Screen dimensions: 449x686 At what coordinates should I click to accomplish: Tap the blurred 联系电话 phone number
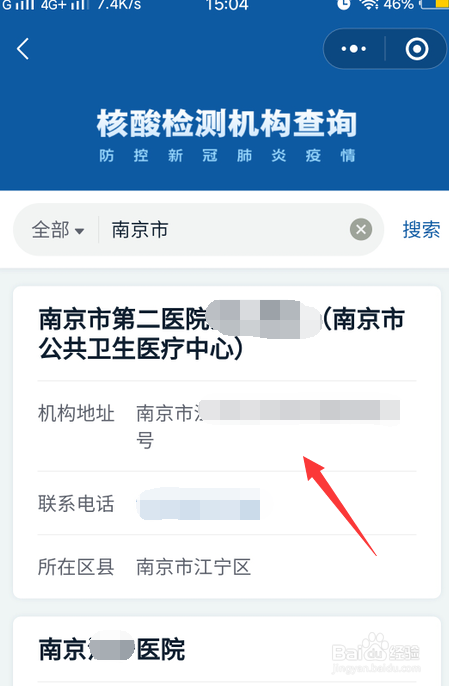tap(199, 504)
